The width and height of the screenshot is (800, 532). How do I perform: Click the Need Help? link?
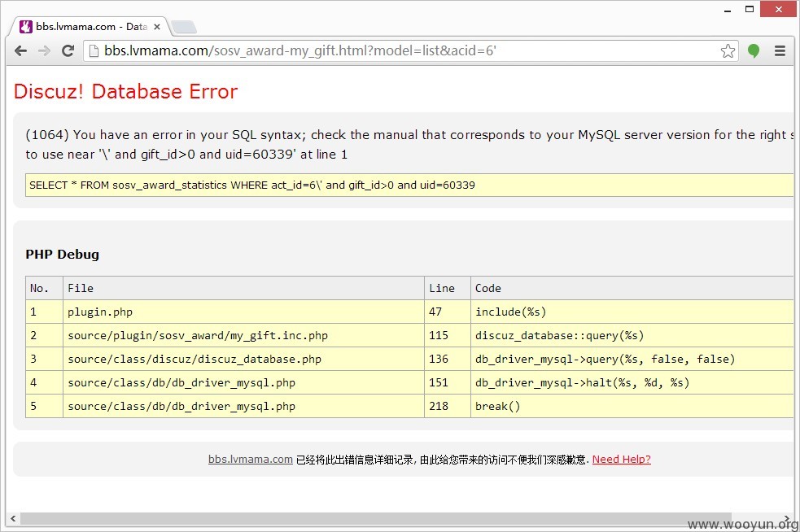(x=621, y=459)
